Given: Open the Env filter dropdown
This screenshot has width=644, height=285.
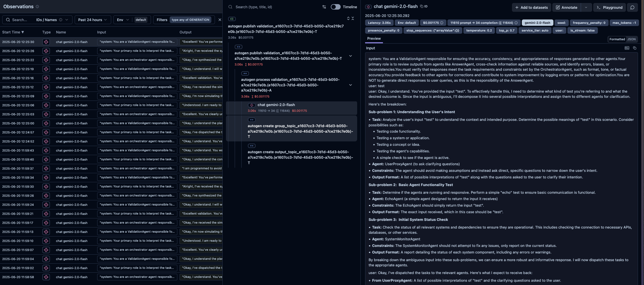Looking at the screenshot, I should [123, 20].
